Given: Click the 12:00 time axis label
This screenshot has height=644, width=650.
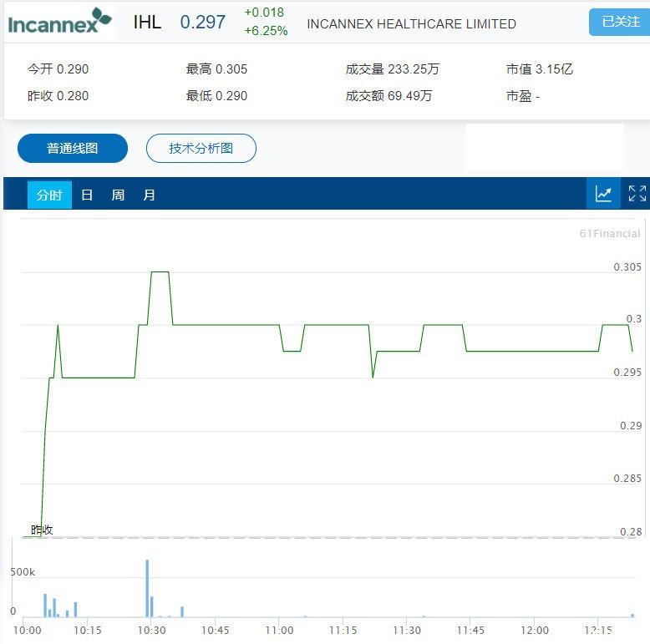Looking at the screenshot, I should pos(535,631).
